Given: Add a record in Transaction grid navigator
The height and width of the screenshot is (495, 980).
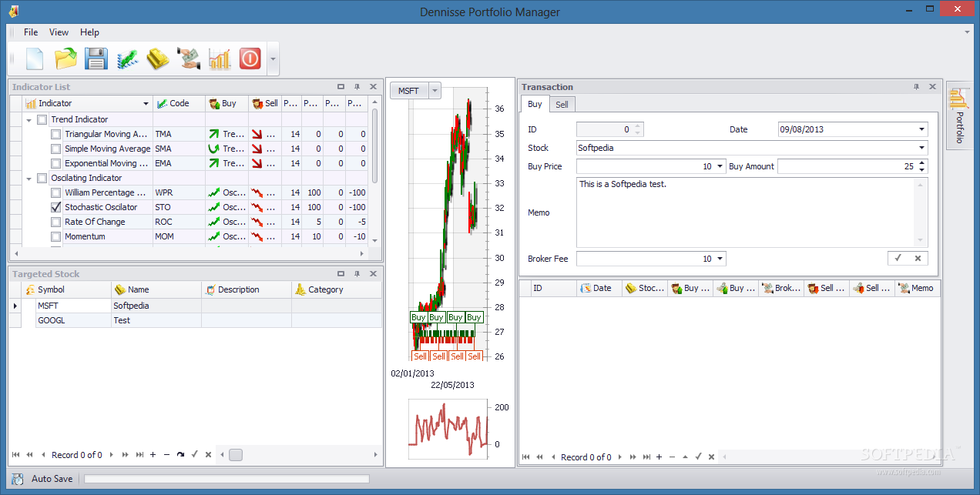Looking at the screenshot, I should 659,457.
